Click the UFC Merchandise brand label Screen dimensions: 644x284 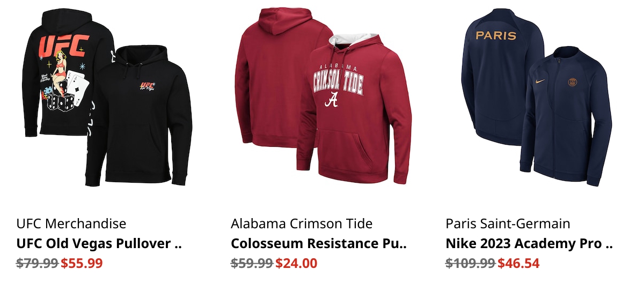[71, 223]
